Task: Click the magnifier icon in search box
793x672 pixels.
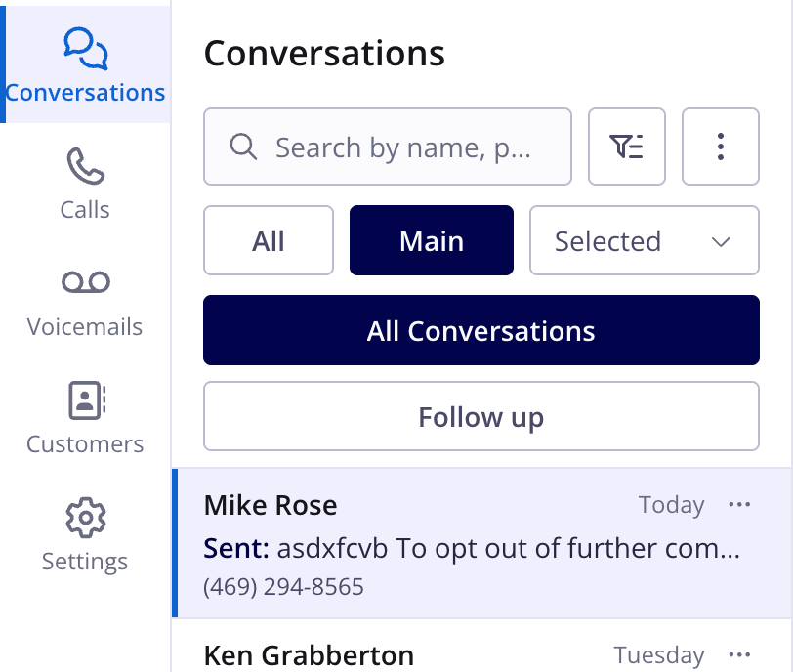Action: (243, 147)
